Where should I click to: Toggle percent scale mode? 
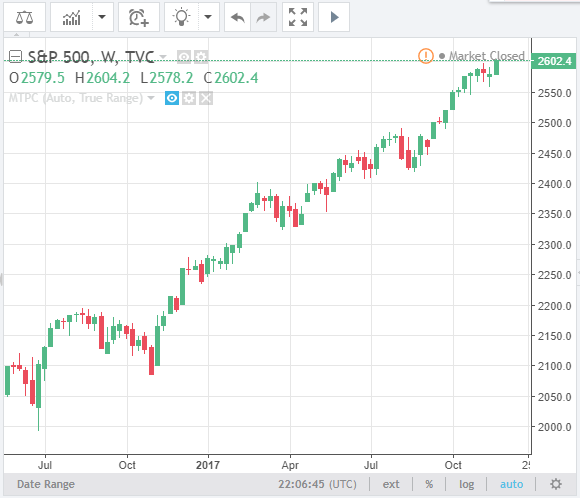pos(429,484)
